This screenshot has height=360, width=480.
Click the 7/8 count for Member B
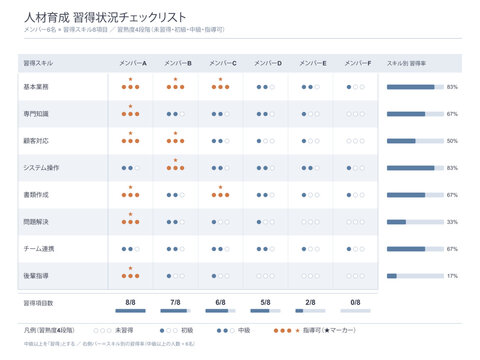175,302
